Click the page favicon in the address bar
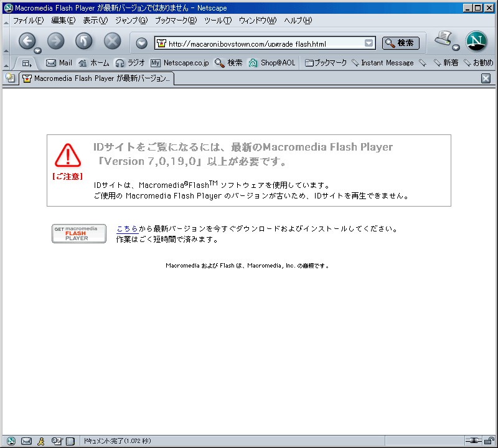 tap(162, 43)
